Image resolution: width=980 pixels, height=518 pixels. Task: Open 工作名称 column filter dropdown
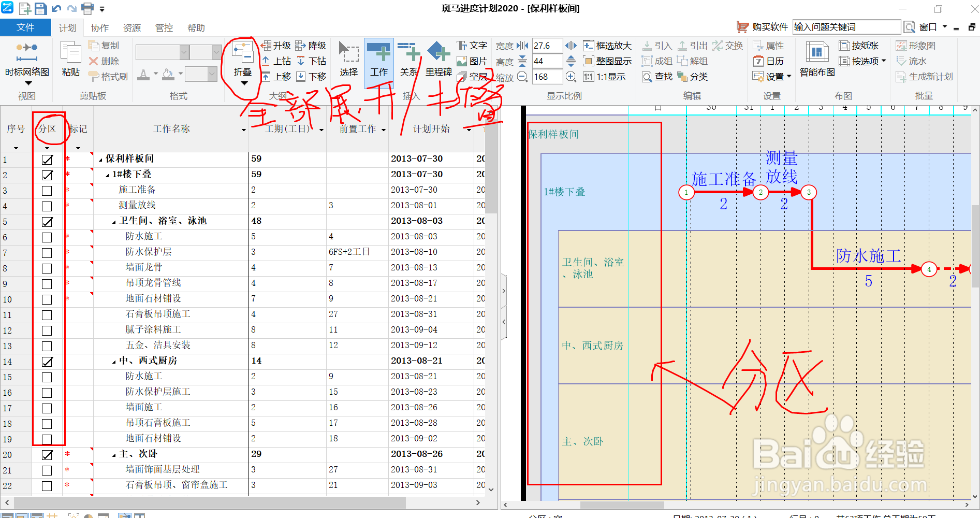(244, 130)
